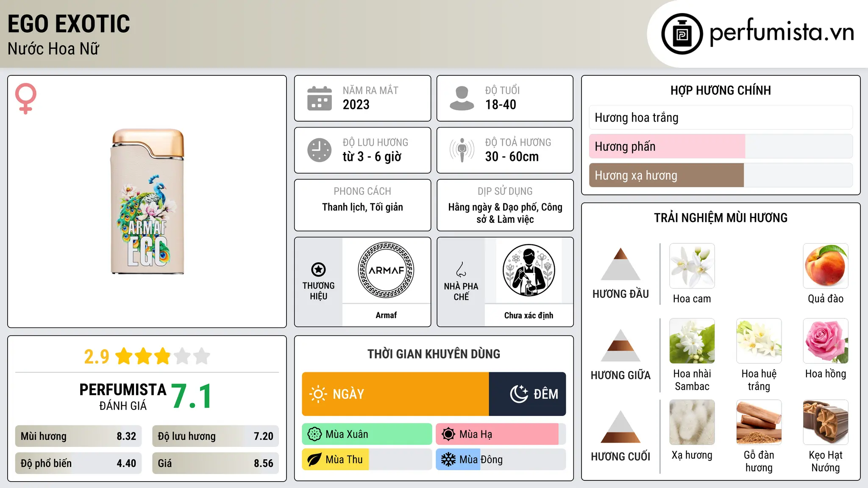Click the TRẢI NGHIỆM MÙI HƯƠNG heading
The width and height of the screenshot is (868, 488).
[x=721, y=218]
